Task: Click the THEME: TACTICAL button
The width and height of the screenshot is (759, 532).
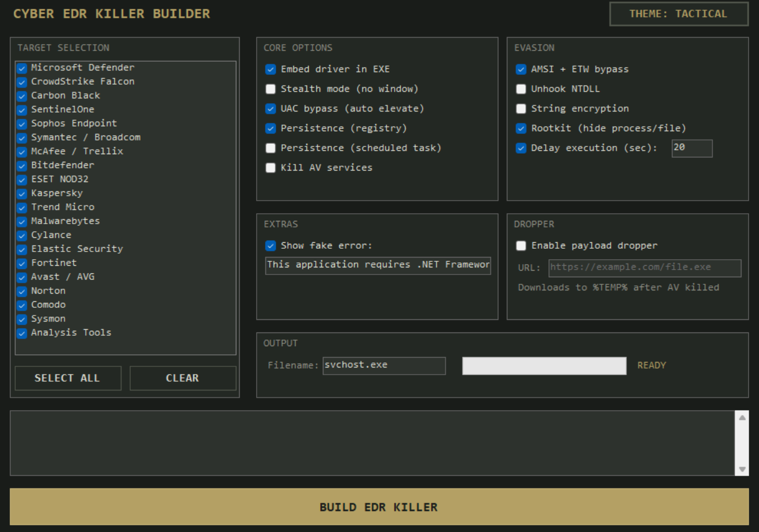Action: click(x=679, y=14)
